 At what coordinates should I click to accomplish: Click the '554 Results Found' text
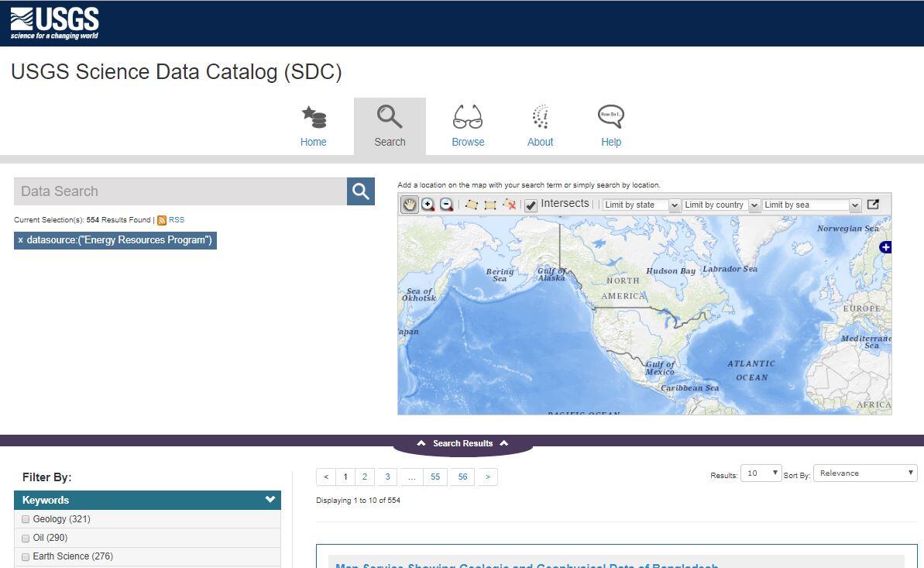pos(119,220)
